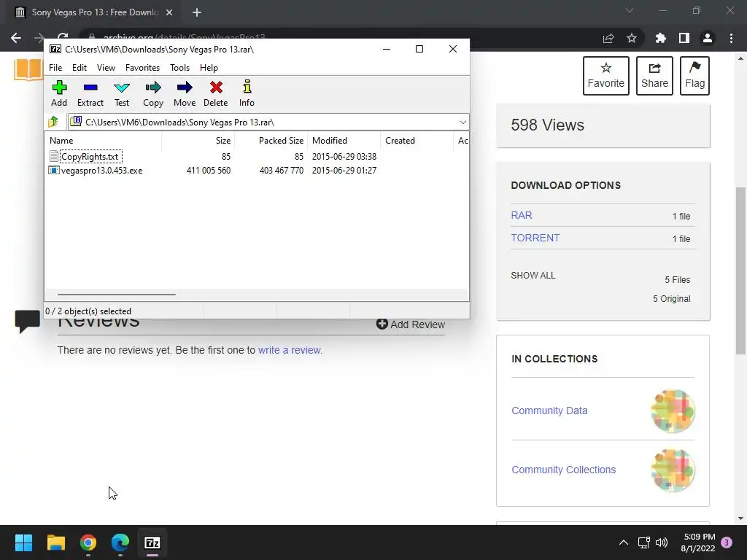Viewport: 747px width, 560px height.
Task: Click the reviews speech bubble icon
Action: tap(28, 322)
